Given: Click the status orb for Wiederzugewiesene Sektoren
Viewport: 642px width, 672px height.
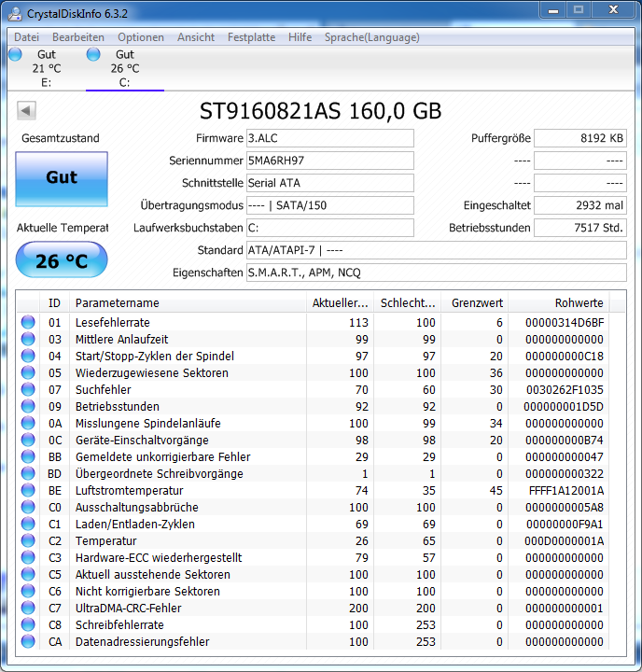Looking at the screenshot, I should pyautogui.click(x=28, y=372).
